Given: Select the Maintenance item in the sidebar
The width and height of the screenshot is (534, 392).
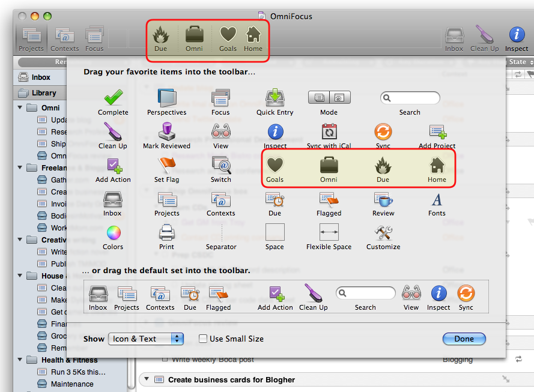Looking at the screenshot, I should click(x=72, y=384).
